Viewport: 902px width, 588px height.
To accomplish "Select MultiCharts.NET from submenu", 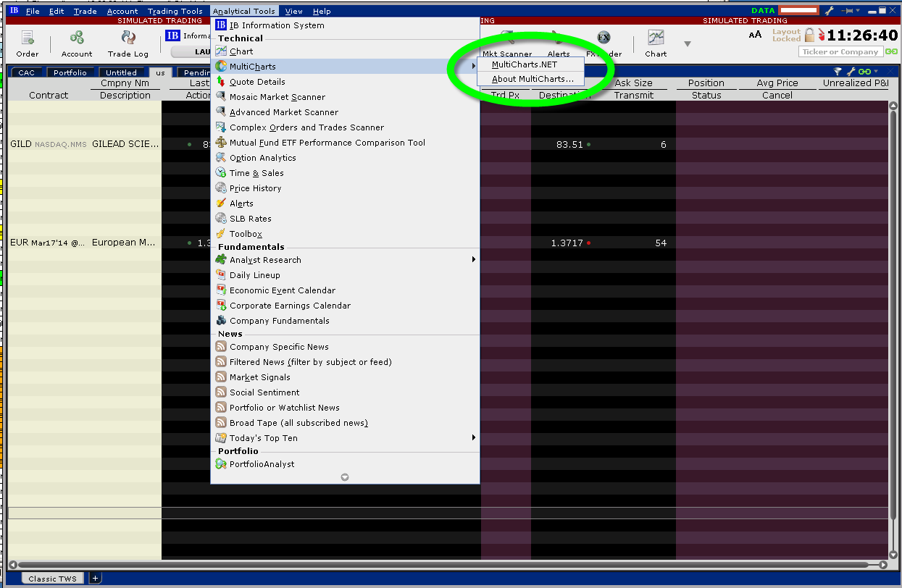I will [531, 64].
